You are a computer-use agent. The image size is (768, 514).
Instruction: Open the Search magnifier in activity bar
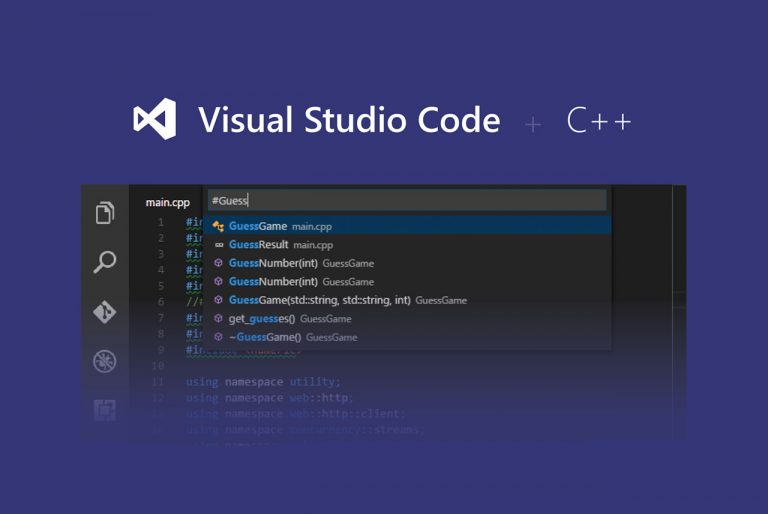pyautogui.click(x=105, y=262)
